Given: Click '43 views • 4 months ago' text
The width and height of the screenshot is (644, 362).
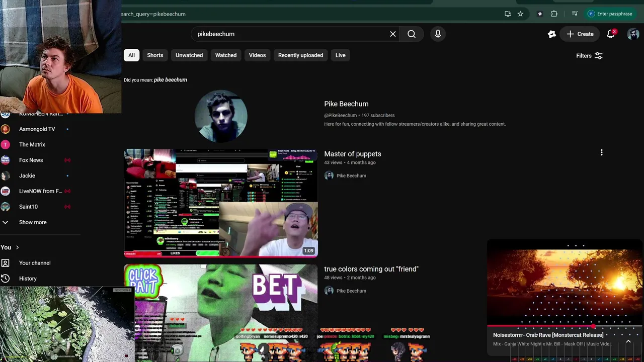Looking at the screenshot, I should [350, 163].
